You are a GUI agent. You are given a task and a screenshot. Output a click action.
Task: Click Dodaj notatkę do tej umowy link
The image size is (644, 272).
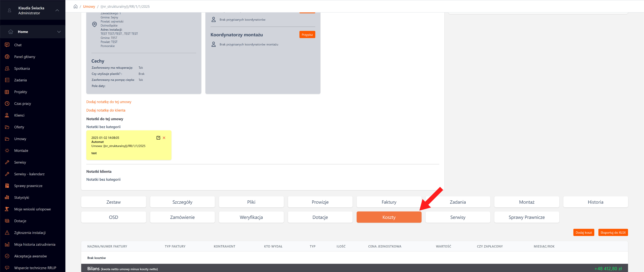[x=109, y=102]
